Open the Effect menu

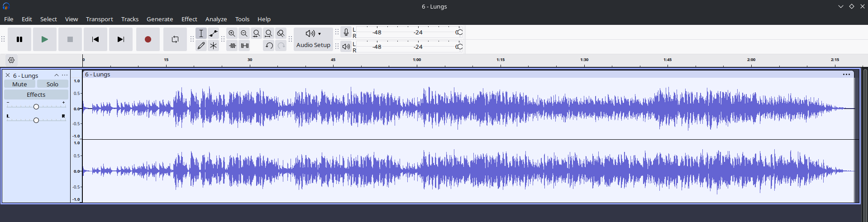[189, 19]
